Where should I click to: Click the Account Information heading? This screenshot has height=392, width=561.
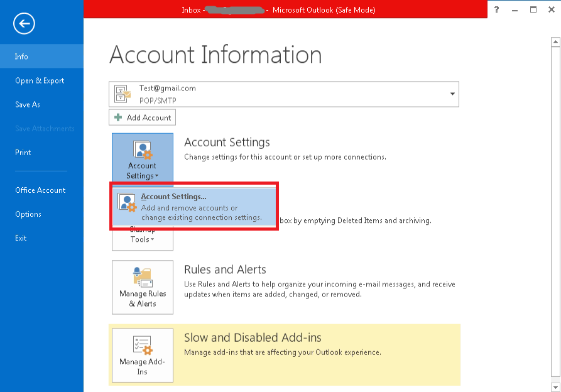[215, 55]
